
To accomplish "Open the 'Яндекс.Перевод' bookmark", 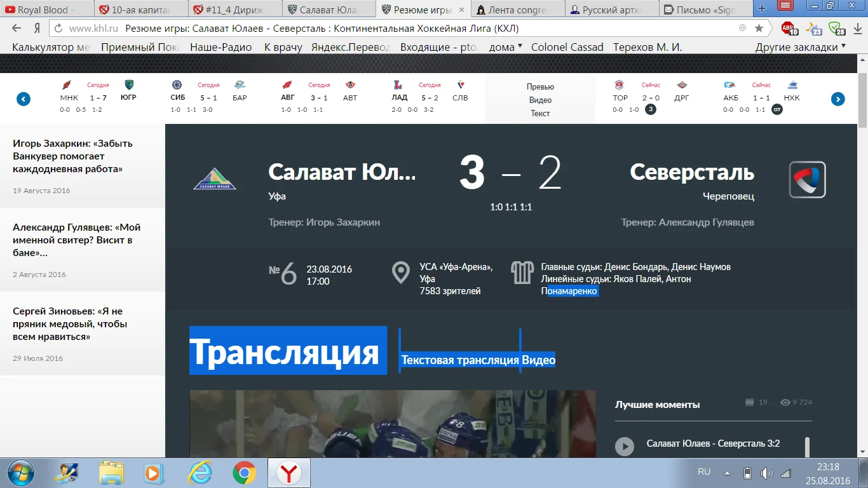I will point(350,47).
